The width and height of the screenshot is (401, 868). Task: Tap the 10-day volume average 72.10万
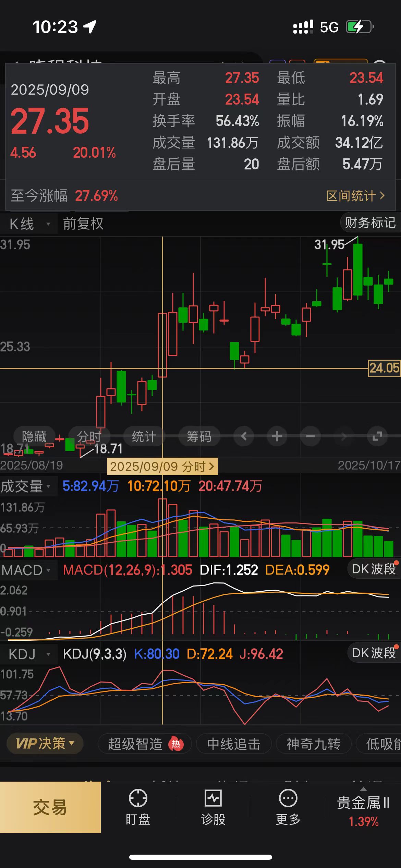[x=159, y=486]
